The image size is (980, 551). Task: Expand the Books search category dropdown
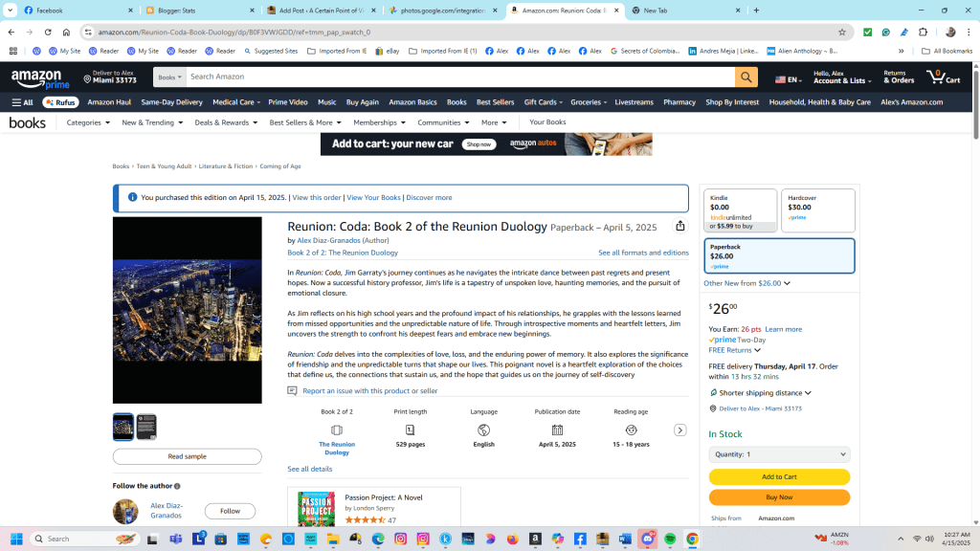click(169, 77)
